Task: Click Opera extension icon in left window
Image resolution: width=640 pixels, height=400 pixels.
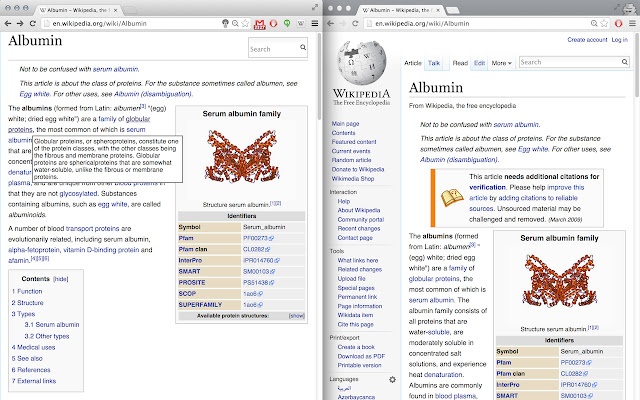Action: coord(273,24)
